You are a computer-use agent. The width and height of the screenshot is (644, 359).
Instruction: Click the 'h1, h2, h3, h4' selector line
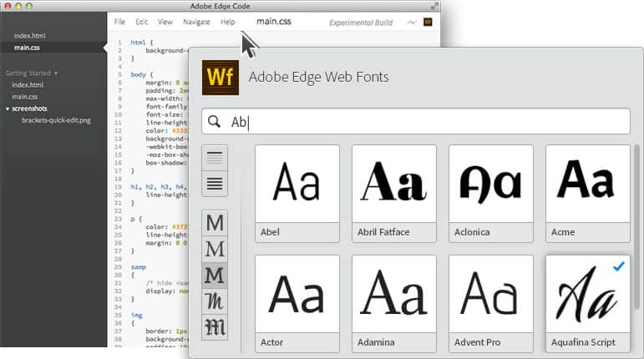(159, 187)
